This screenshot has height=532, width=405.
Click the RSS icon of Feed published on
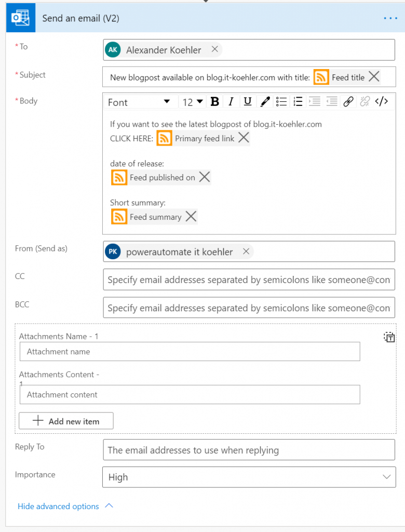pyautogui.click(x=119, y=178)
